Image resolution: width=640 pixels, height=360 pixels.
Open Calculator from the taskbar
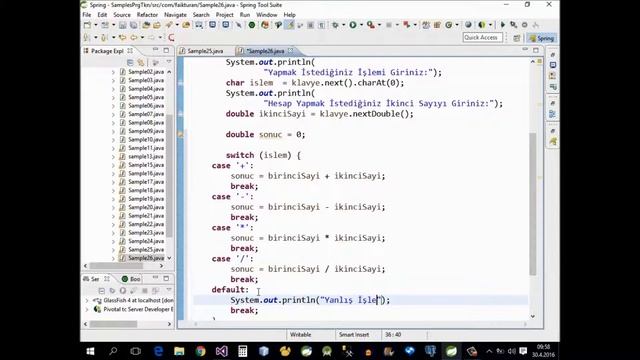242,351
